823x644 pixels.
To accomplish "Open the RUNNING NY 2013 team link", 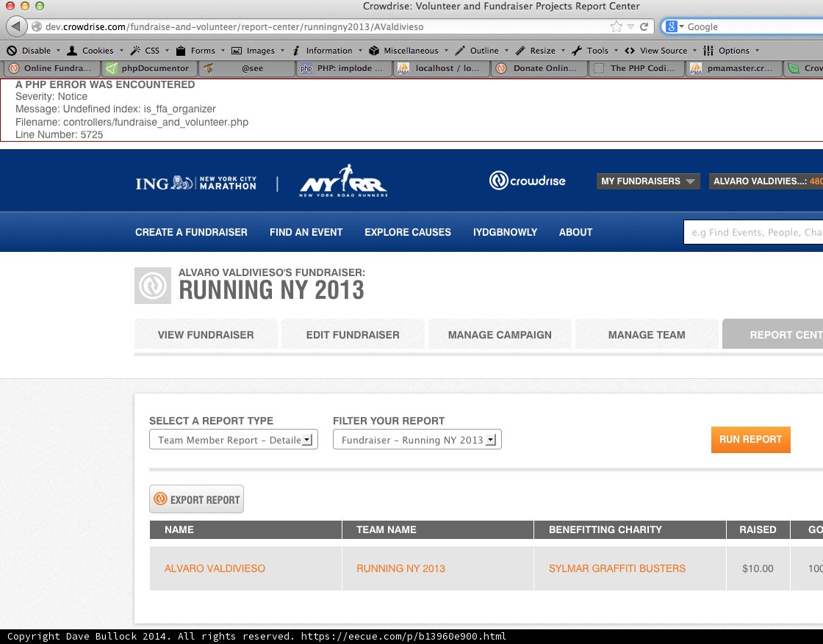I will [x=400, y=568].
